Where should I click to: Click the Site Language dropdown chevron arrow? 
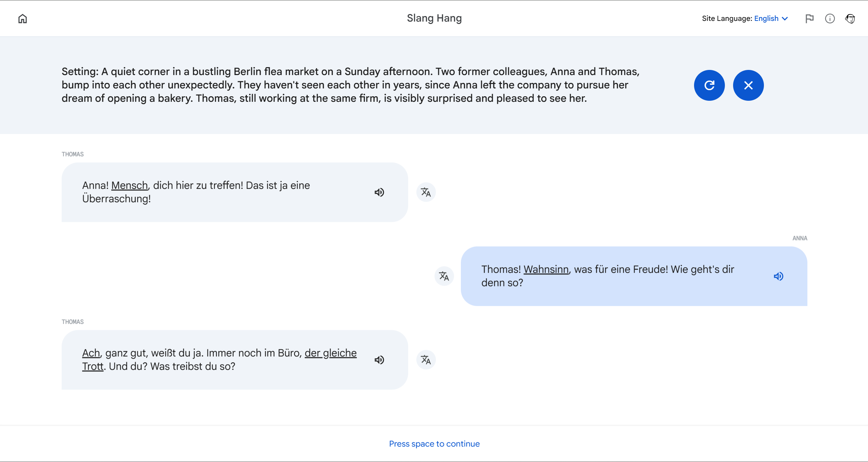pos(785,19)
